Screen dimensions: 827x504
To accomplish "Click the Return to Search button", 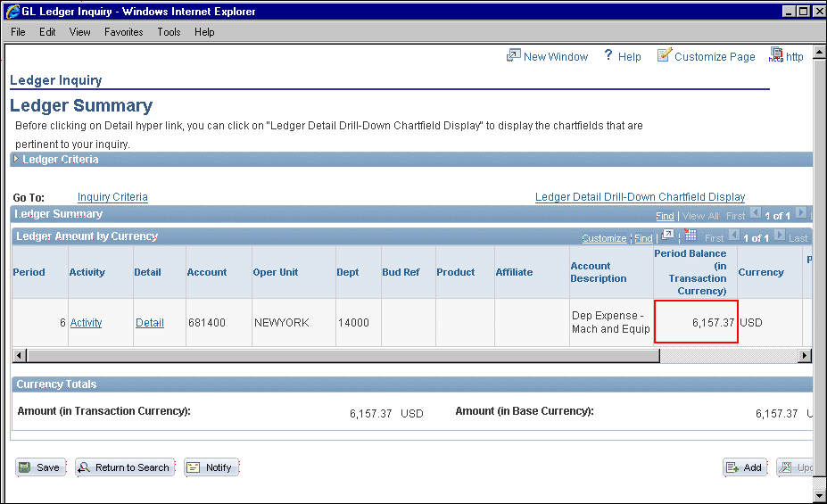I will pos(125,467).
